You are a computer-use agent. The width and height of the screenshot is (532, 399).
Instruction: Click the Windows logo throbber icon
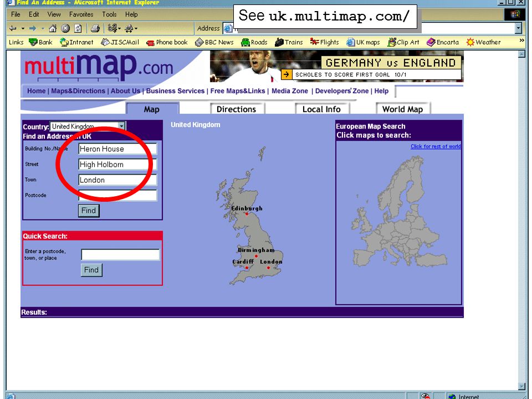[515, 14]
